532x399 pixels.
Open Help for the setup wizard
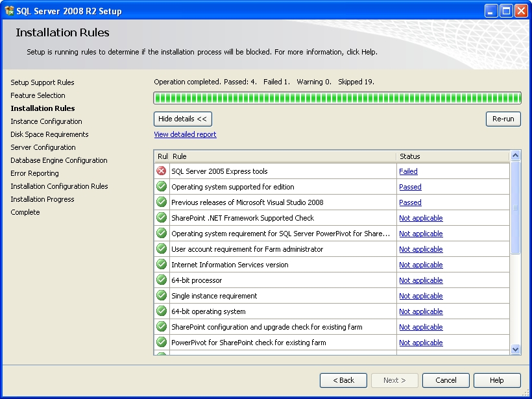[x=497, y=380]
